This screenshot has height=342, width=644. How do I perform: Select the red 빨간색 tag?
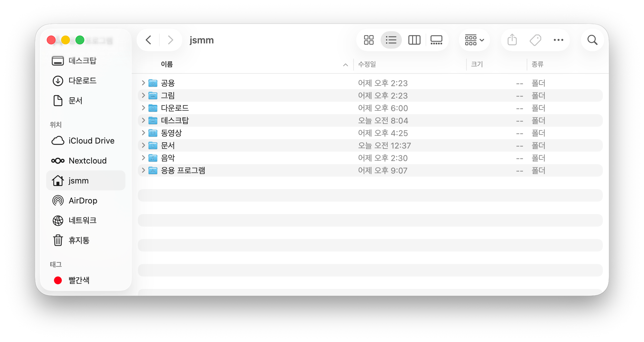(79, 280)
